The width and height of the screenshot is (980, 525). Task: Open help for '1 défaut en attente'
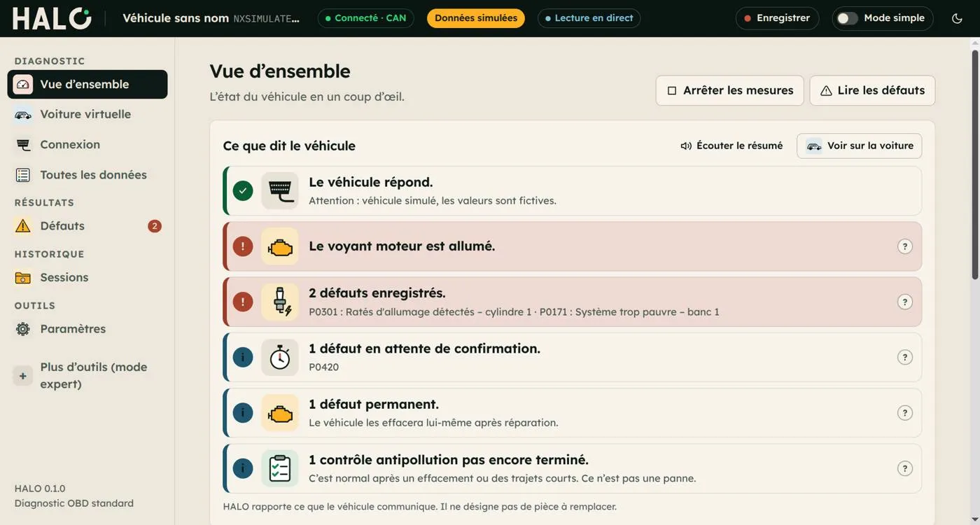pyautogui.click(x=905, y=357)
